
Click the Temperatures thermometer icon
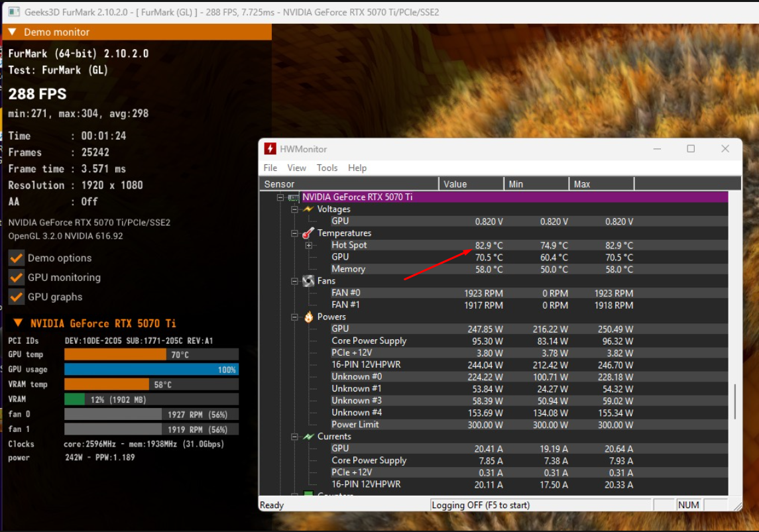click(x=308, y=233)
